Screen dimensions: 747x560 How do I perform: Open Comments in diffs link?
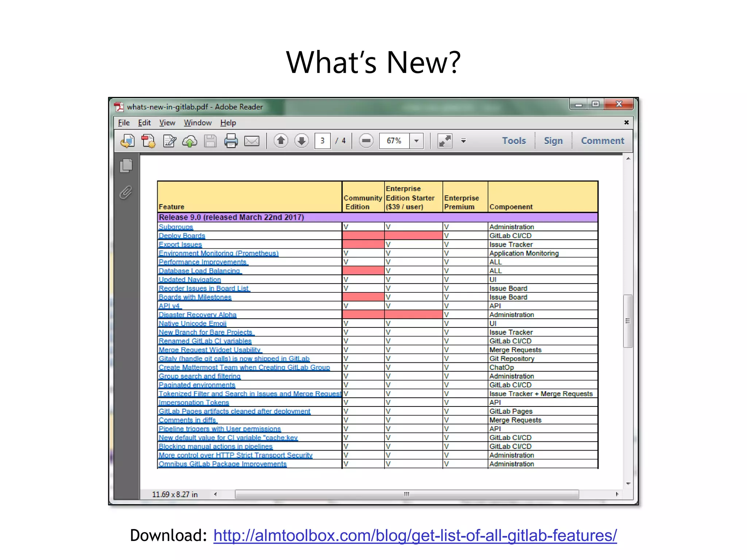tap(187, 420)
